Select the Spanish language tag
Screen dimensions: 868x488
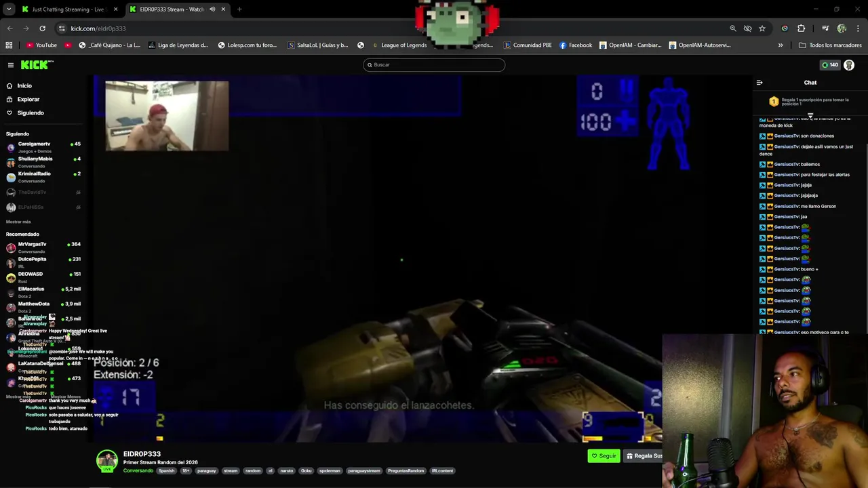pos(166,471)
